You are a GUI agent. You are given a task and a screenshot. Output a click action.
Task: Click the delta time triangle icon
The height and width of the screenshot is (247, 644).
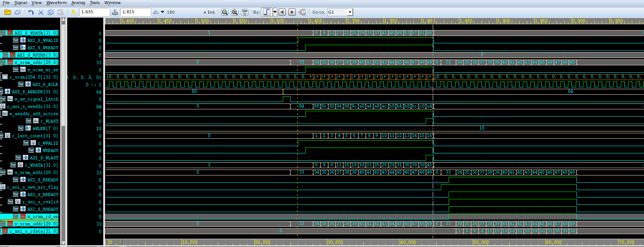(x=156, y=12)
